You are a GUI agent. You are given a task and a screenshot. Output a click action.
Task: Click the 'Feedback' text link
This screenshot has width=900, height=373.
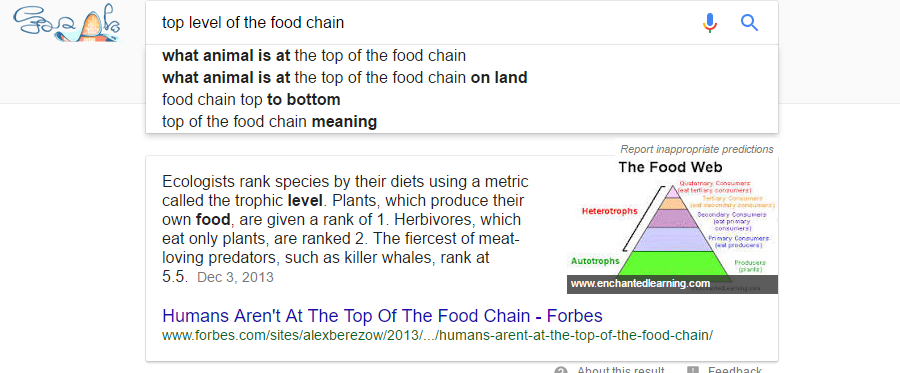[735, 370]
